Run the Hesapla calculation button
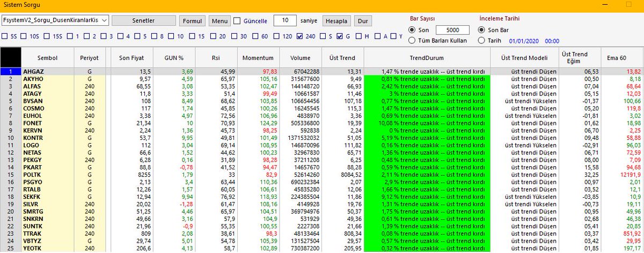This screenshot has height=253, width=644. tap(337, 21)
